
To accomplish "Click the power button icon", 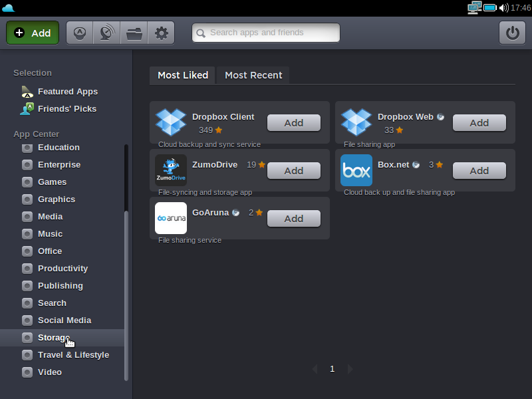I will click(x=512, y=33).
